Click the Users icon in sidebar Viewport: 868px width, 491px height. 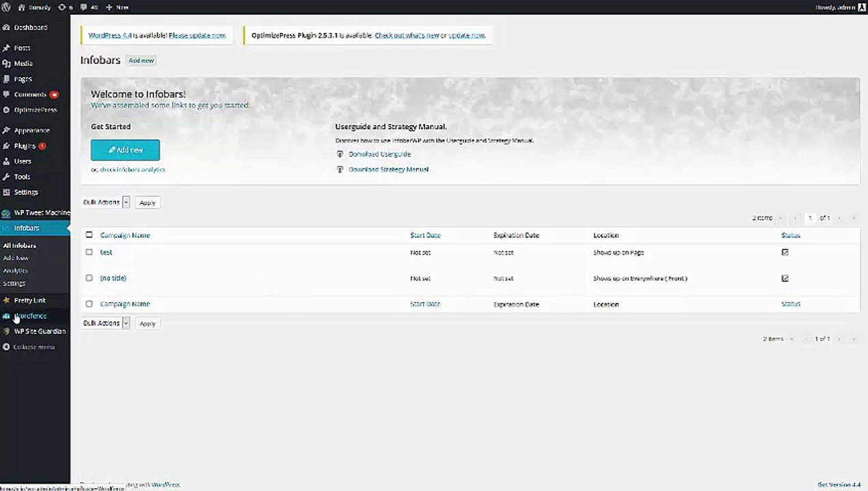pos(6,162)
